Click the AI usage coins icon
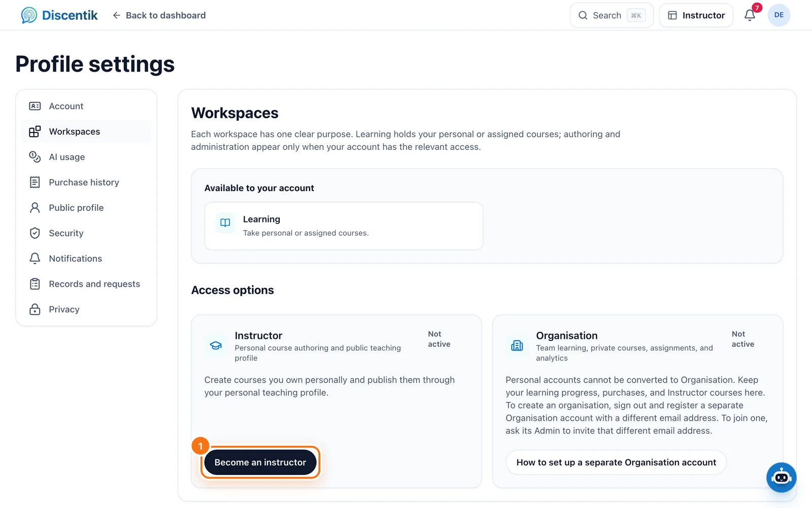Viewport: 812px width, 508px height. [35, 157]
